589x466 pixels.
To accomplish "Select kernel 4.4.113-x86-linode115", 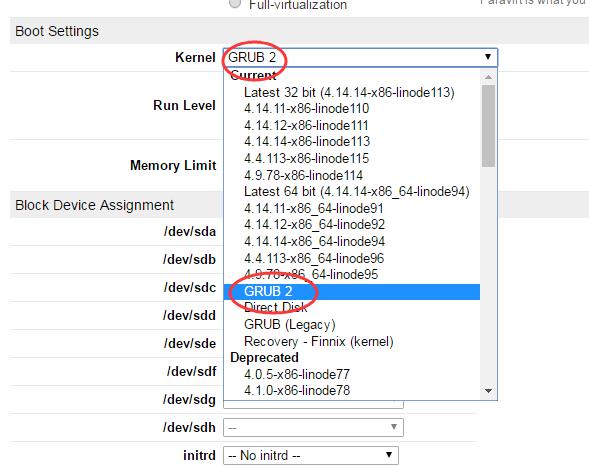I will point(352,158).
